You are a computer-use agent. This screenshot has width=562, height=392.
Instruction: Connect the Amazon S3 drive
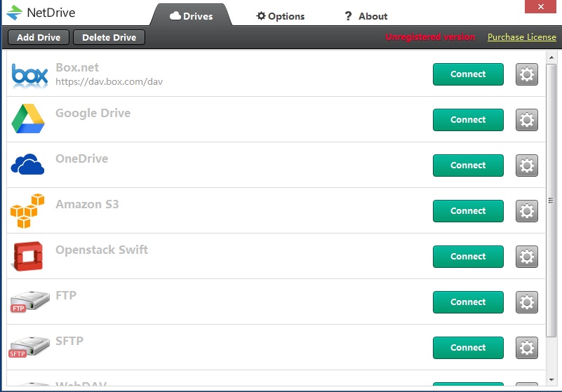(x=468, y=211)
